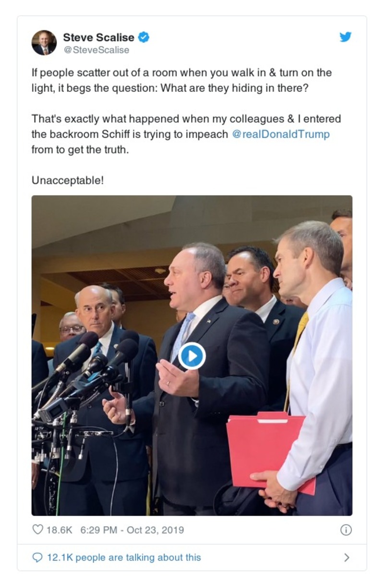384x588 pixels.
Task: Open Steve Scalise's profile avatar
Action: 44,43
